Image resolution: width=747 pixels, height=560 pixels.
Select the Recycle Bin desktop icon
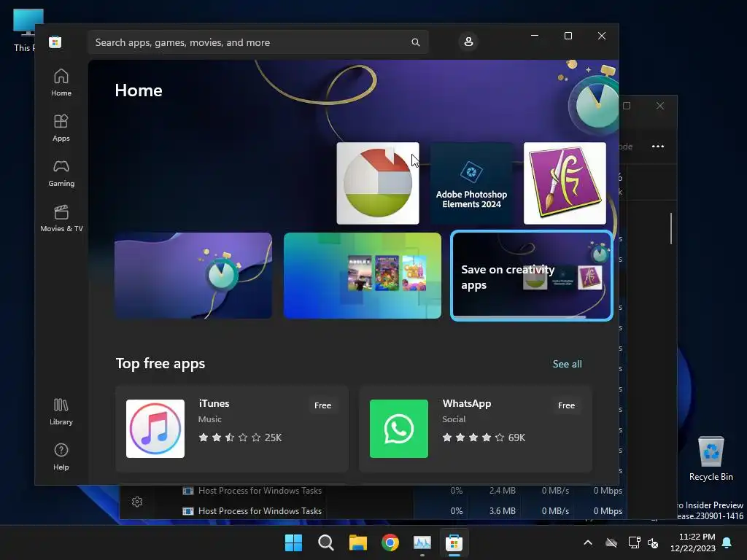tap(711, 458)
